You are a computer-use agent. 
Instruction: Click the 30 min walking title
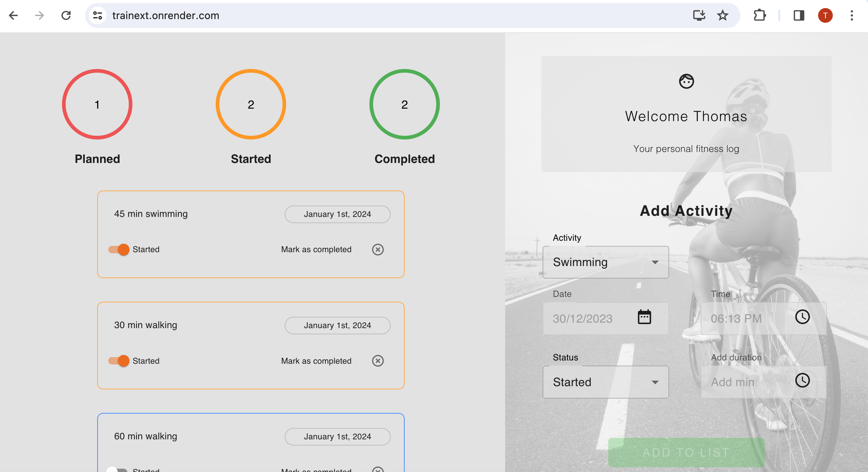click(x=146, y=325)
